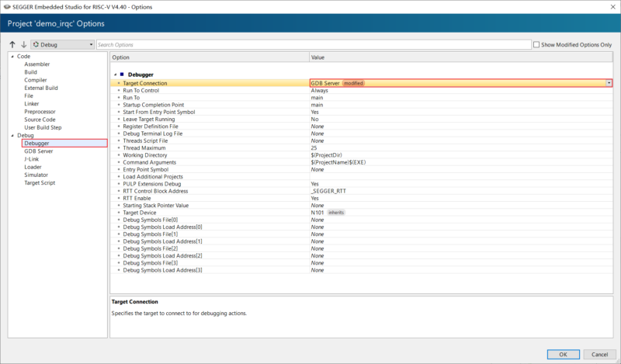Click the 'modified' badge on Target Connection
621x364 pixels.
tap(353, 83)
